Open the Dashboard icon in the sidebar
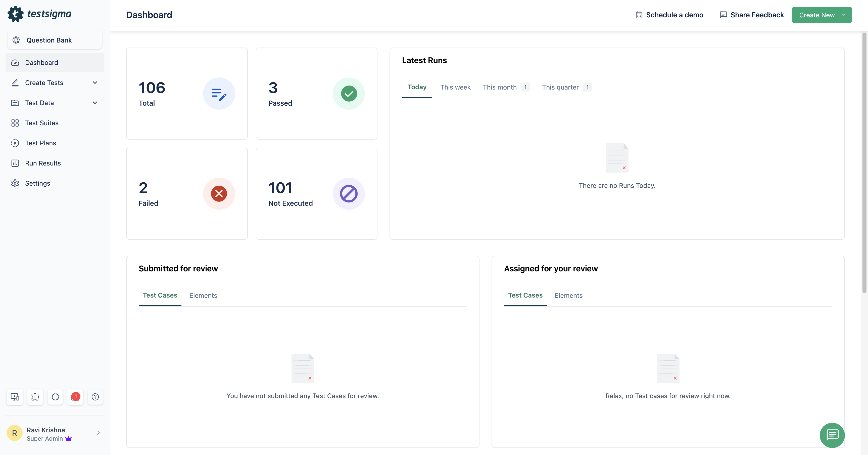 click(x=15, y=63)
